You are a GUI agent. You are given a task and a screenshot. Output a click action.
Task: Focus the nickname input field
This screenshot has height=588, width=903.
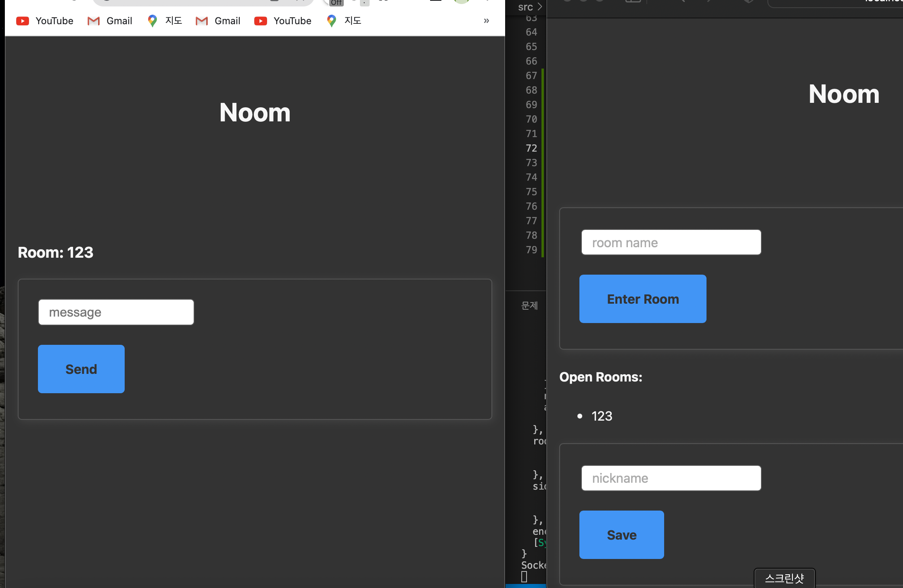(x=671, y=478)
